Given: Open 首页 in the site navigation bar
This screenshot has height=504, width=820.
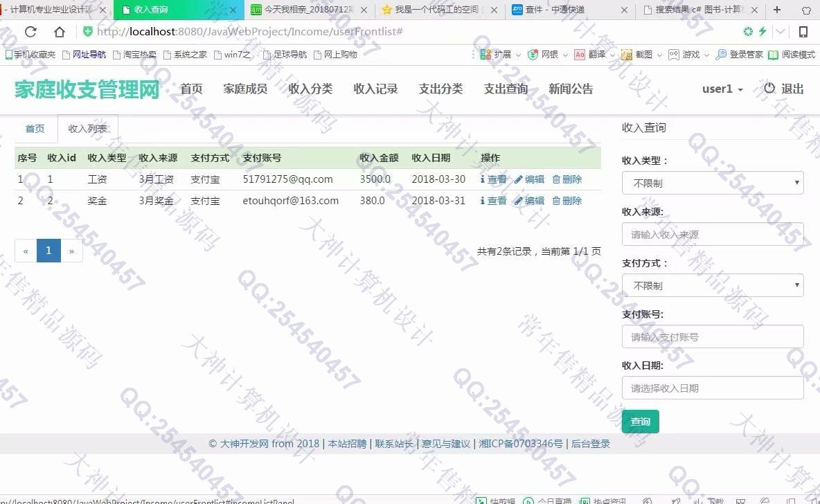Looking at the screenshot, I should point(191,89).
